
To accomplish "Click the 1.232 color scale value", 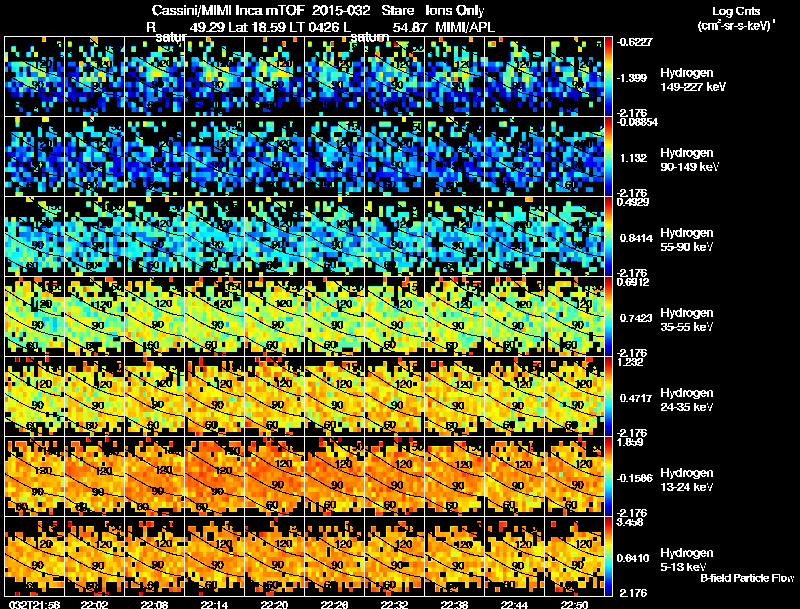I will pyautogui.click(x=630, y=362).
